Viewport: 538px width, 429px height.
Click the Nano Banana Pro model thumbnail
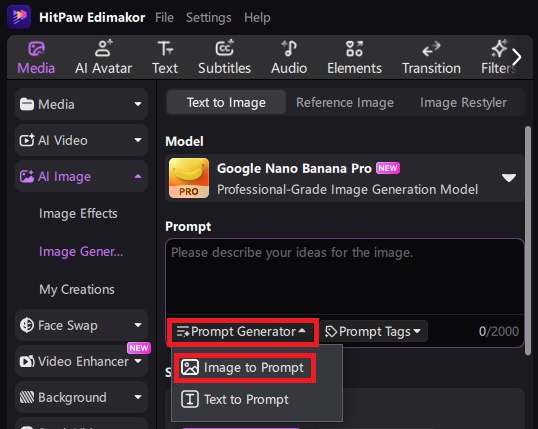pyautogui.click(x=189, y=178)
